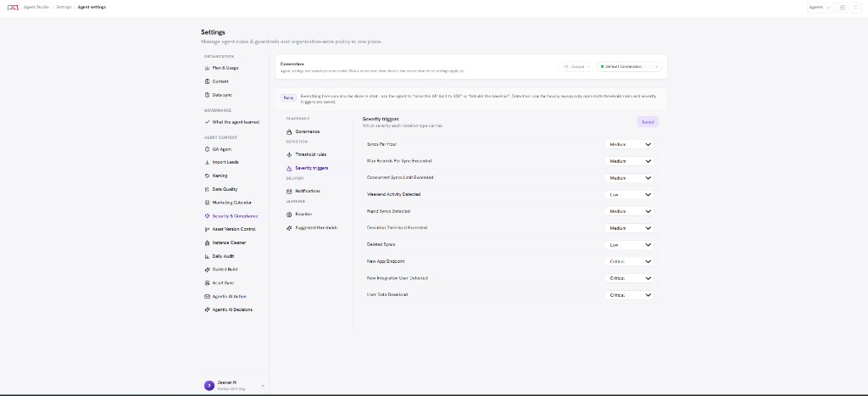Screen dimensions: 868x396
Task: Change severity for Weekend Activity Detected
Action: [x=630, y=194]
